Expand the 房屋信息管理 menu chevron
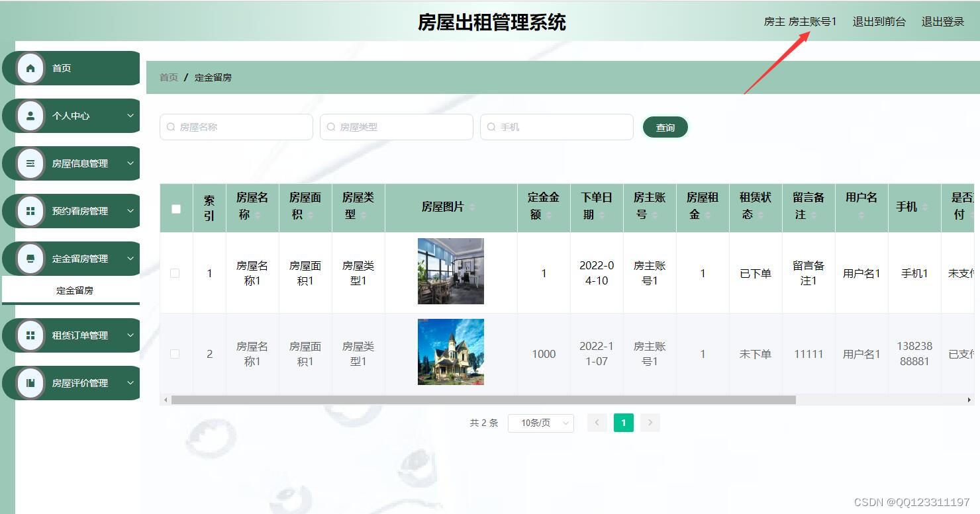 click(130, 163)
